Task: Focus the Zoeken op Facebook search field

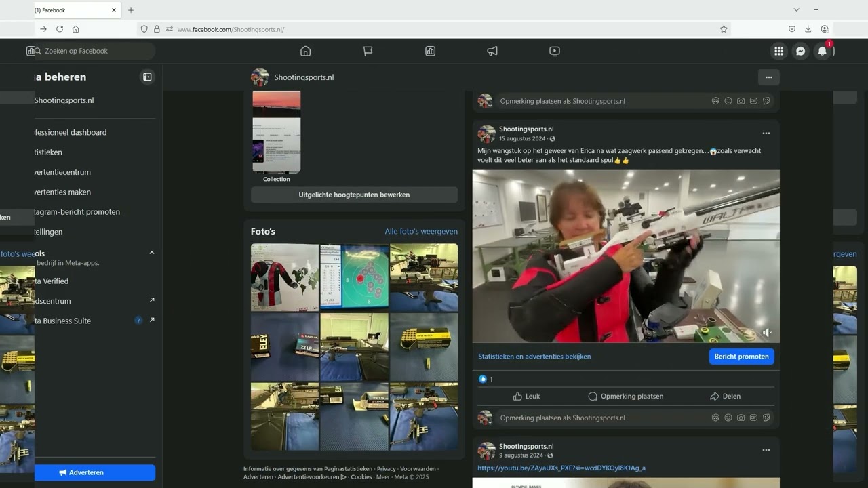Action: tap(95, 51)
